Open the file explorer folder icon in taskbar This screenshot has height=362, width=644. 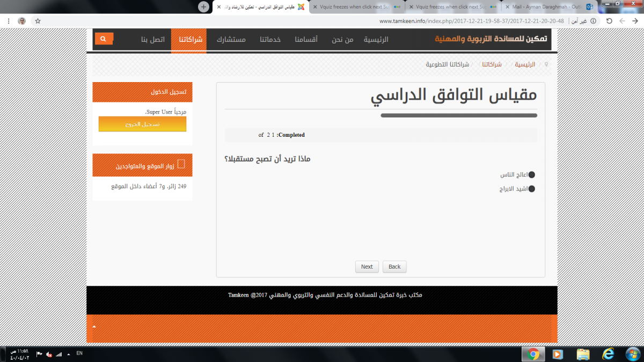(583, 354)
